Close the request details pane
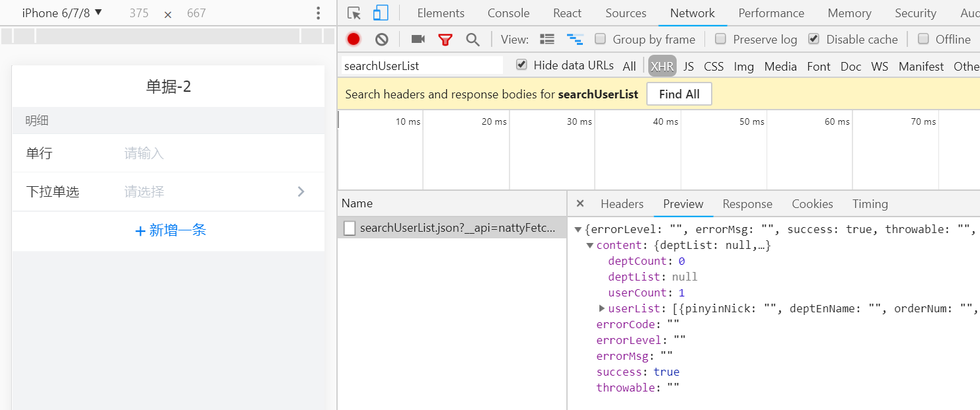Screen dimensions: 980x410 (580, 203)
